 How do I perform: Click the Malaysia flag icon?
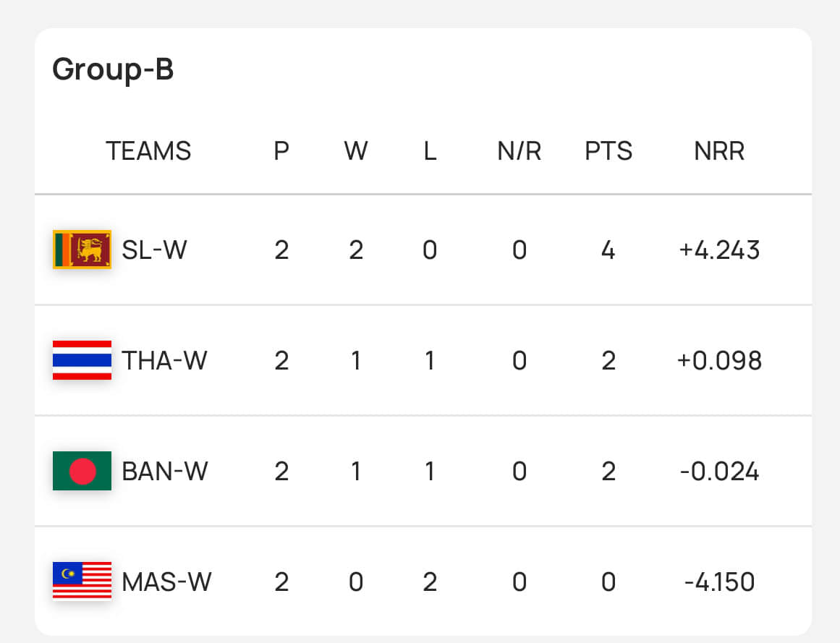82,581
